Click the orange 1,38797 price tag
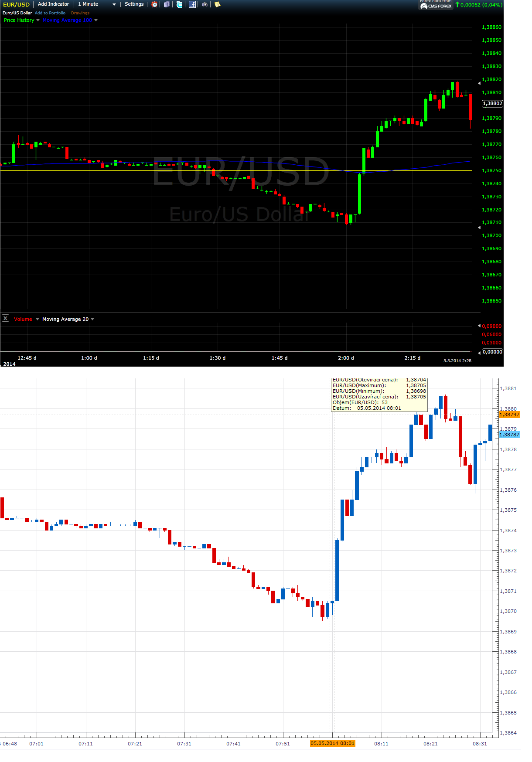This screenshot has height=762, width=532. 509,415
